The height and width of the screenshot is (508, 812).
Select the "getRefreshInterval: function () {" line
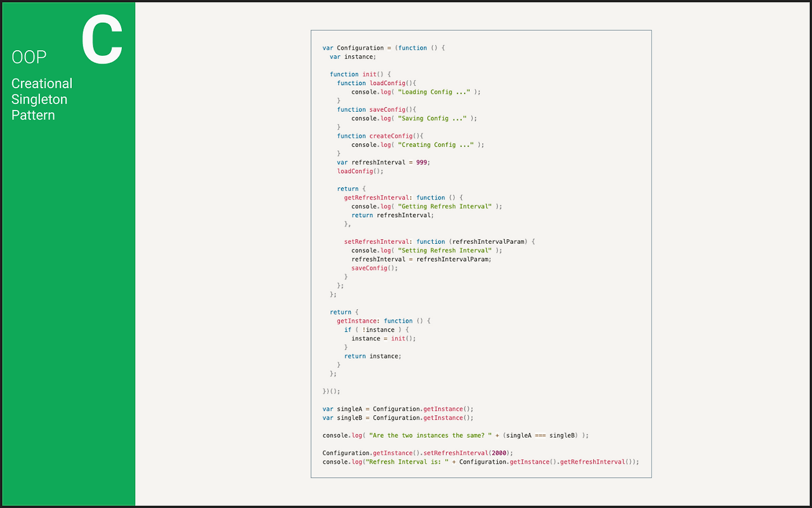pos(404,197)
